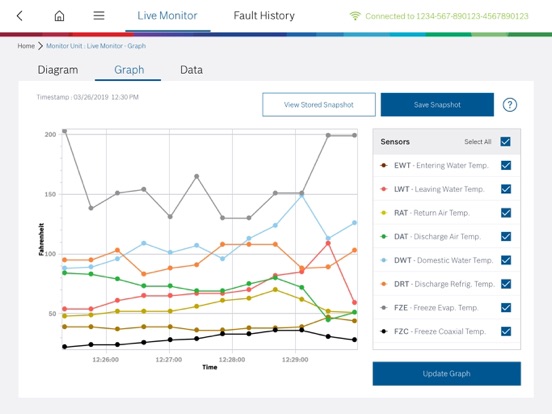Viewport: 552px width, 414px height.
Task: Open help with the question mark icon
Action: click(x=510, y=105)
